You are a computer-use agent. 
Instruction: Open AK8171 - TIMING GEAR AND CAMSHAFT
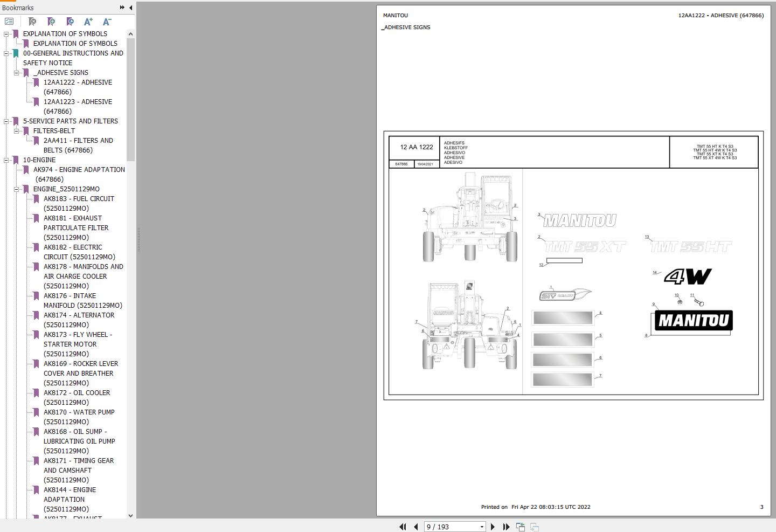79,471
